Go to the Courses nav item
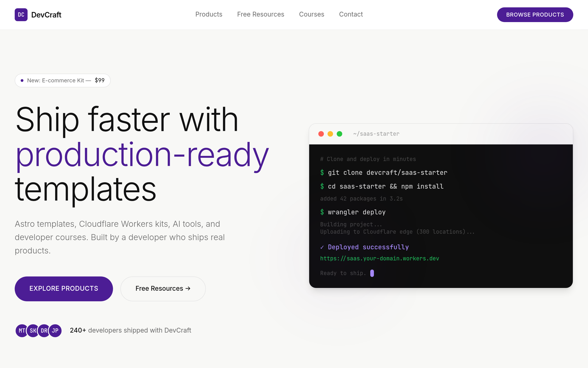Image resolution: width=588 pixels, height=368 pixels. [x=311, y=14]
